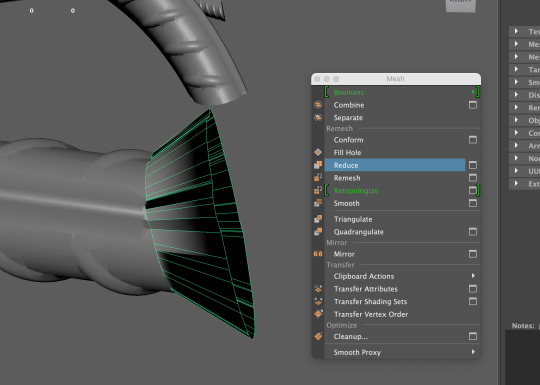Expand the Tar... attribute section
Image resolution: width=540 pixels, height=385 pixels.
point(516,69)
